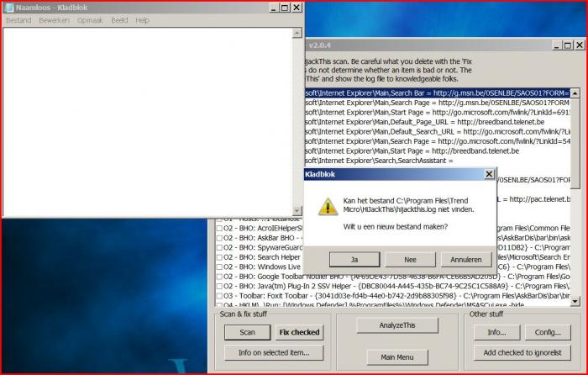This screenshot has height=375, width=588.
Task: Click inside the Kladblok text editing area
Action: (148, 122)
